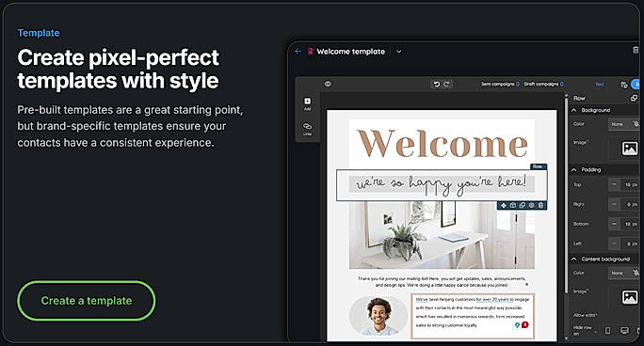Delete the row with the action bar trash icon

[x=540, y=205]
